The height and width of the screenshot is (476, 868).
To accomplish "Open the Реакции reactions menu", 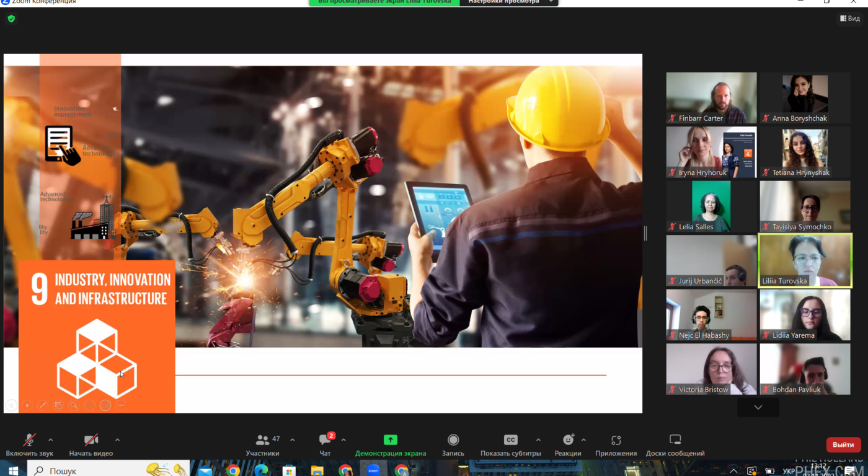I will pos(568,441).
